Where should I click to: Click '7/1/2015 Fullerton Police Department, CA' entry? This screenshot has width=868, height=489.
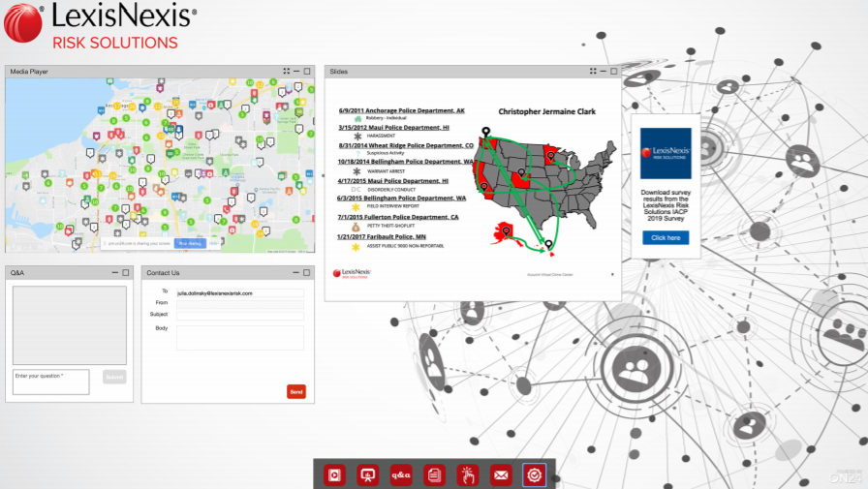pos(398,217)
